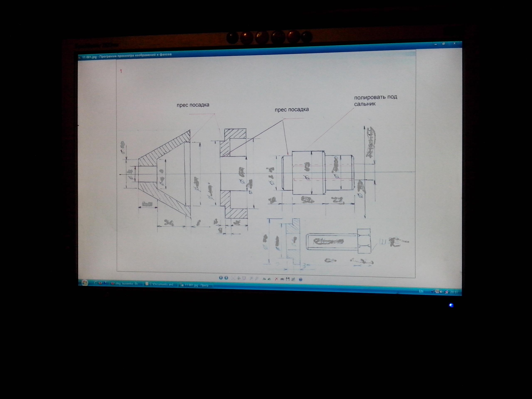Start the slide show
Screen dimensions: 532x399
pyautogui.click(x=244, y=278)
